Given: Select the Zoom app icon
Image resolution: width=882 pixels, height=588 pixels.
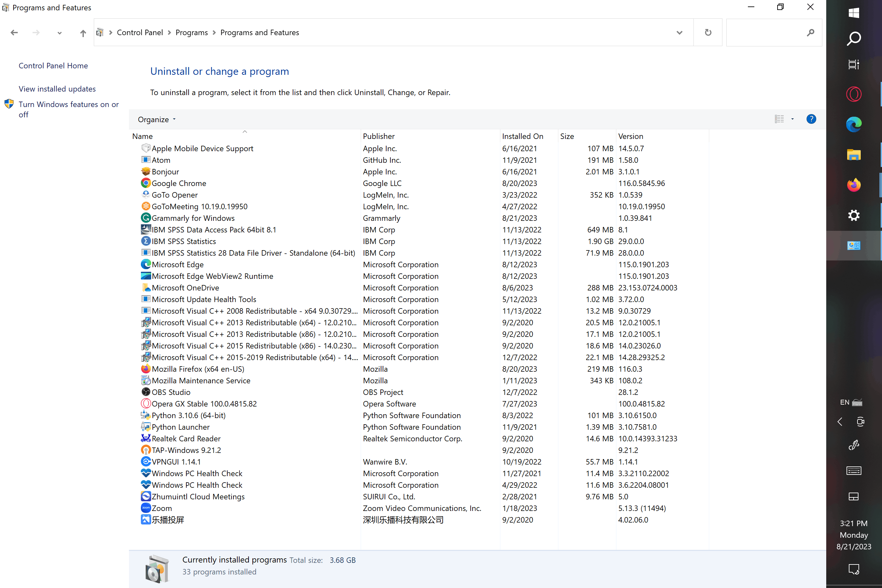Looking at the screenshot, I should point(145,508).
